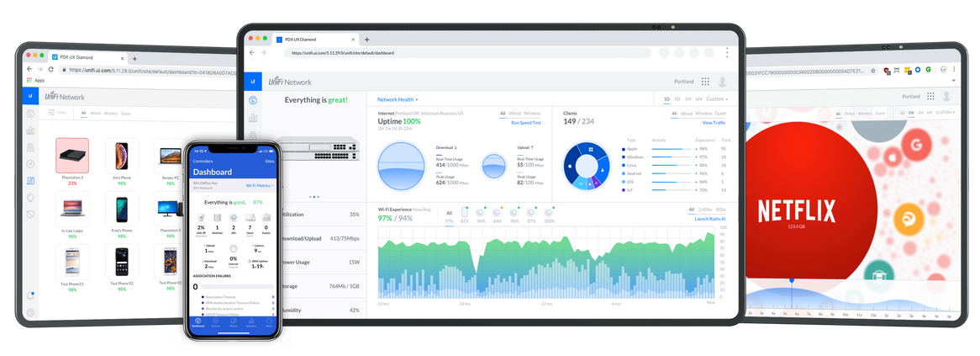This screenshot has width=980, height=356.
Task: Open a new tab in center browser
Action: pos(367,40)
